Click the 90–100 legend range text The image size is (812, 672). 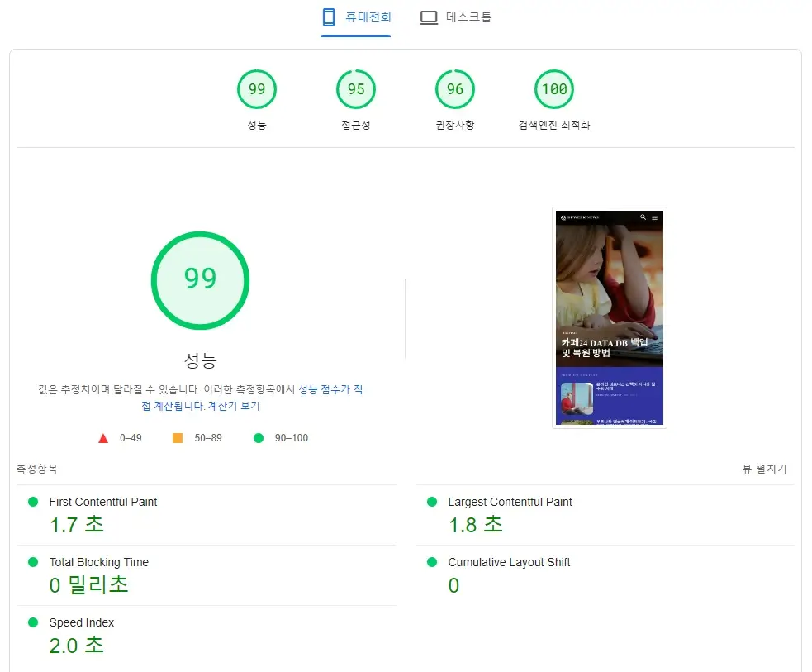292,438
